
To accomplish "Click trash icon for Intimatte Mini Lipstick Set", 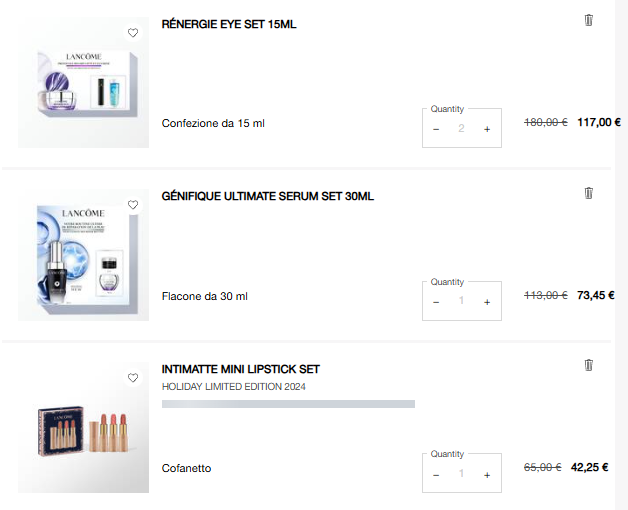I will [x=588, y=365].
